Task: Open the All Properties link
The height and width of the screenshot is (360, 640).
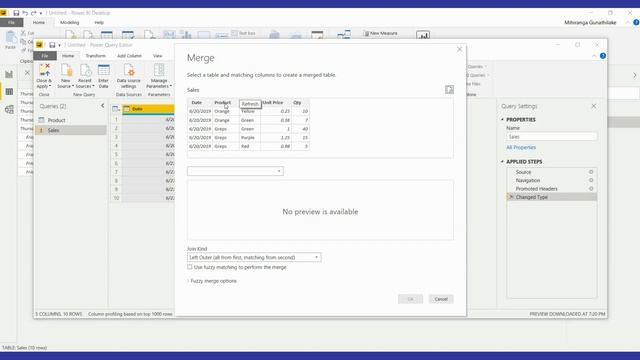Action: [521, 147]
